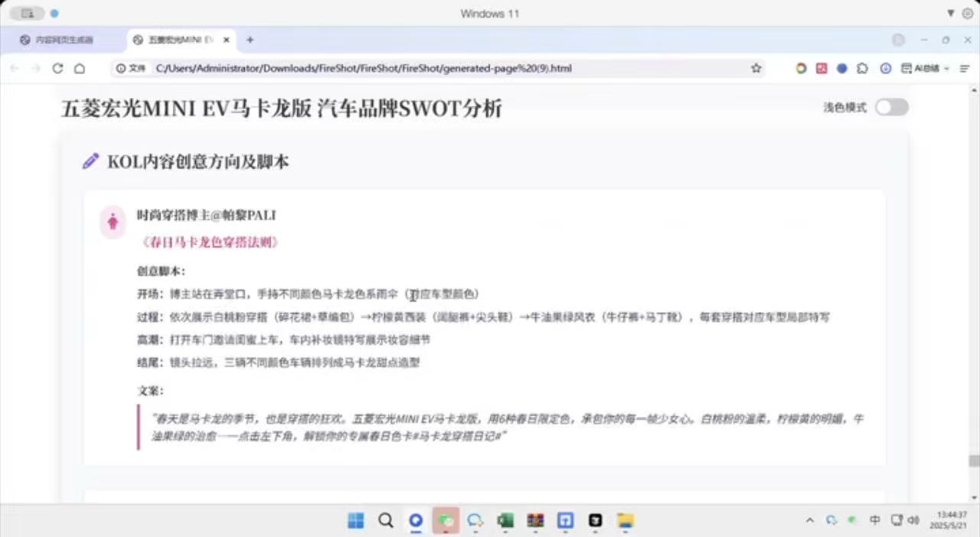Click the blue chat-bubble taskbar icon
Viewport: 980px width, 537px height.
click(475, 521)
